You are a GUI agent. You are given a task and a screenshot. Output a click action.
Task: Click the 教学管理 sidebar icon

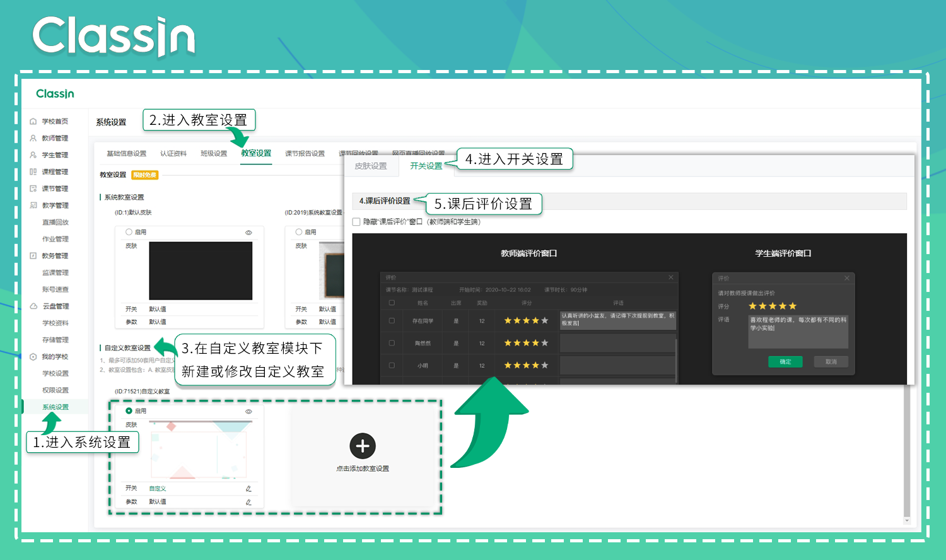pyautogui.click(x=33, y=205)
